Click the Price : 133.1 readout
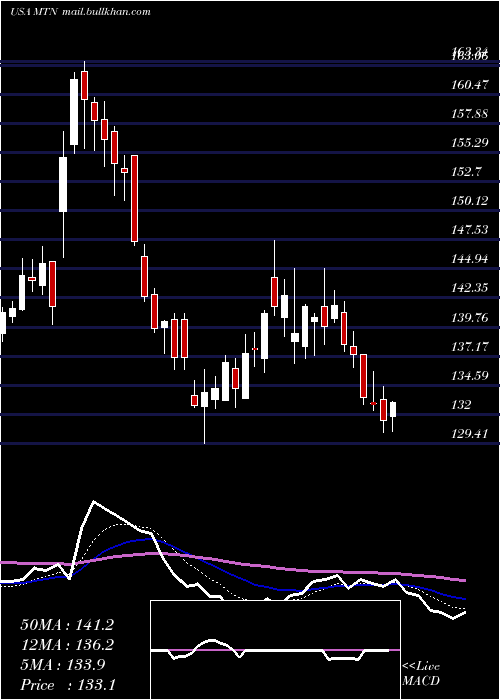This screenshot has width=500, height=700. click(x=68, y=685)
